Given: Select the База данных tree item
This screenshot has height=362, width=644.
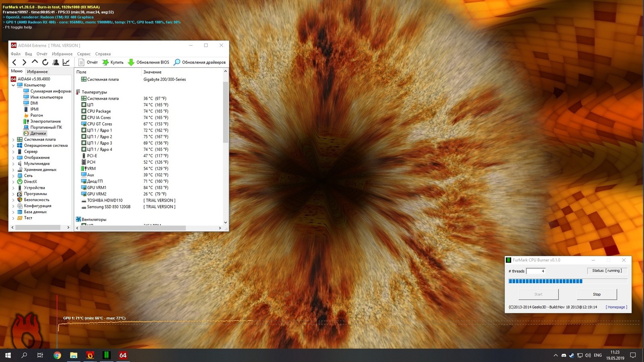Looking at the screenshot, I should pyautogui.click(x=32, y=212).
